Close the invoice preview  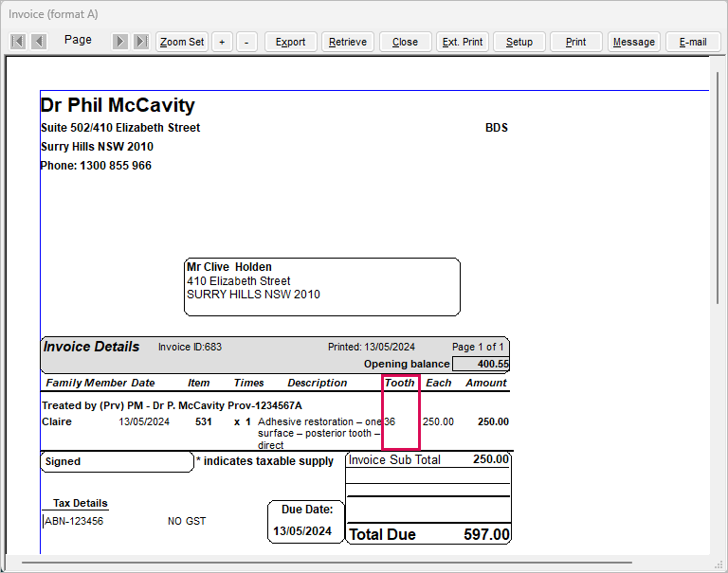pos(406,42)
